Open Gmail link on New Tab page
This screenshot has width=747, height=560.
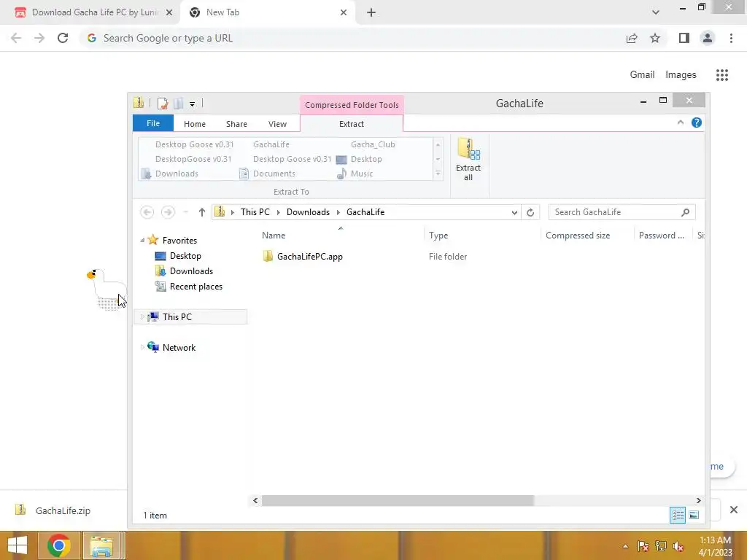pos(642,75)
